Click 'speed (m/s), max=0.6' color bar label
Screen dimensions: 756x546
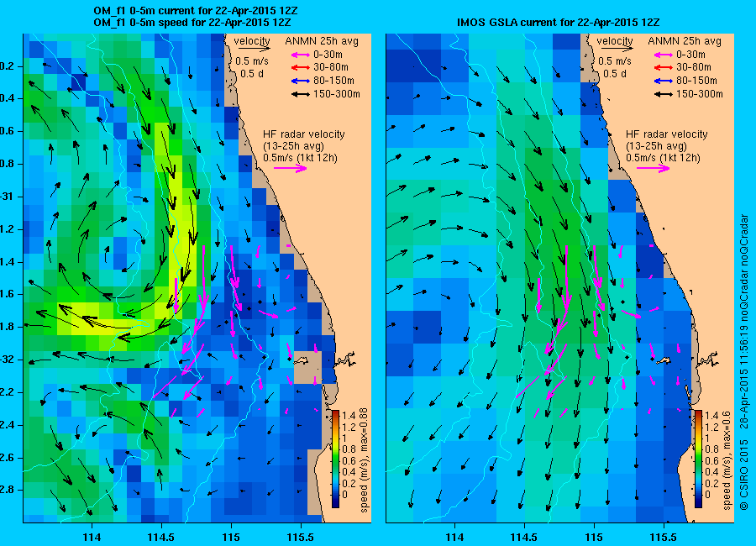click(x=727, y=461)
